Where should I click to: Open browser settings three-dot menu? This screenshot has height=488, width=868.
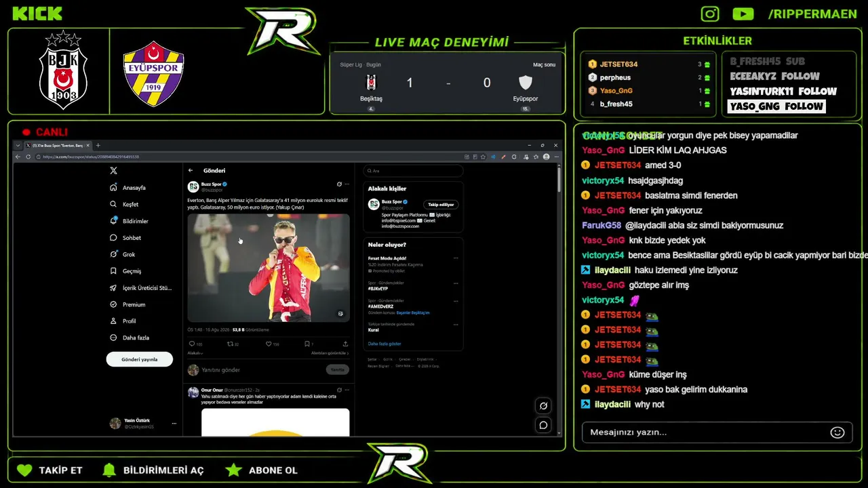[556, 157]
